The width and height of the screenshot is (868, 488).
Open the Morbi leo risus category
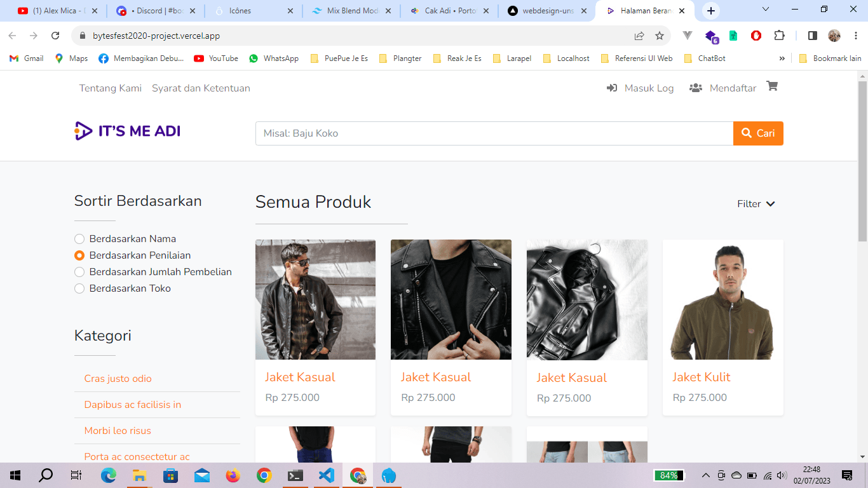[x=118, y=431]
